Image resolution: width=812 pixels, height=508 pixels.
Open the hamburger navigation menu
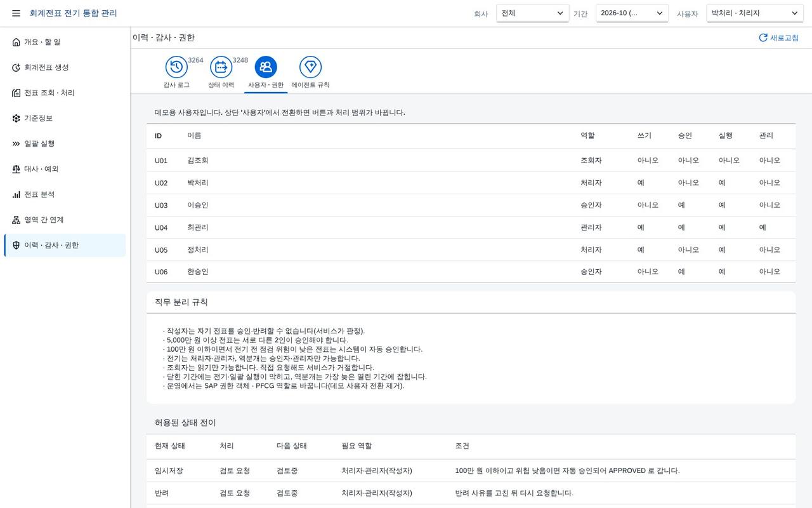tap(16, 13)
